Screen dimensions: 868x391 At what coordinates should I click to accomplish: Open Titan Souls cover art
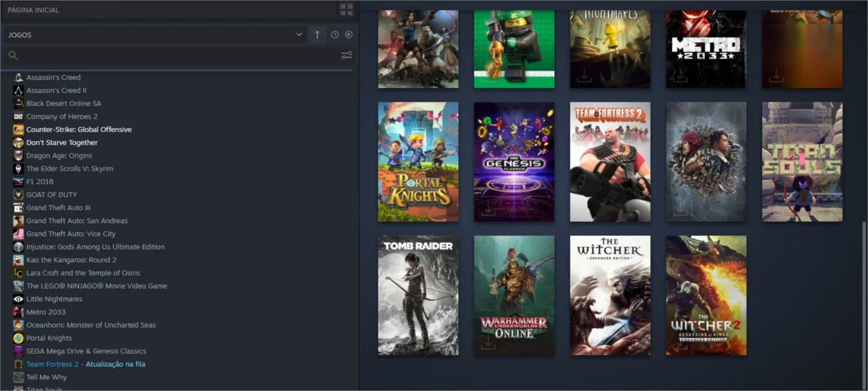[x=802, y=162]
